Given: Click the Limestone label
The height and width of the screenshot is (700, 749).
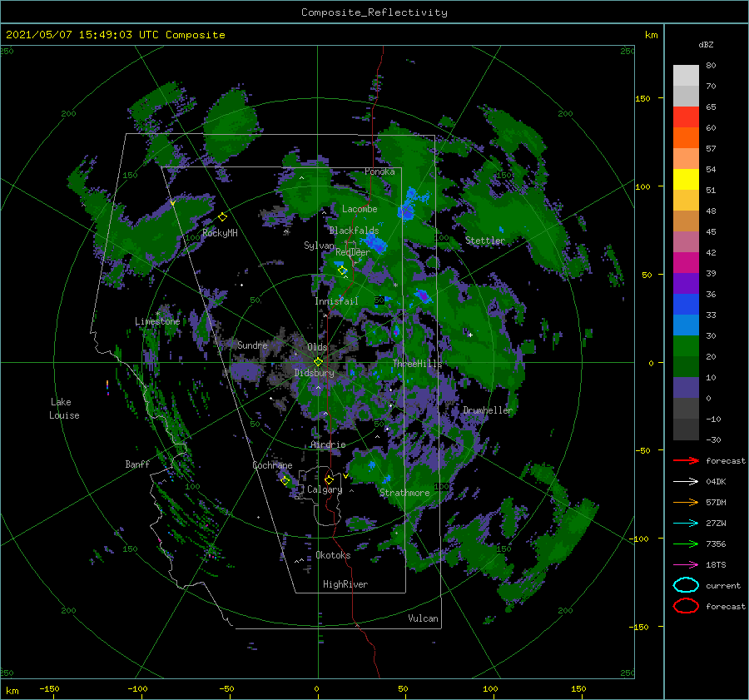Looking at the screenshot, I should [157, 321].
